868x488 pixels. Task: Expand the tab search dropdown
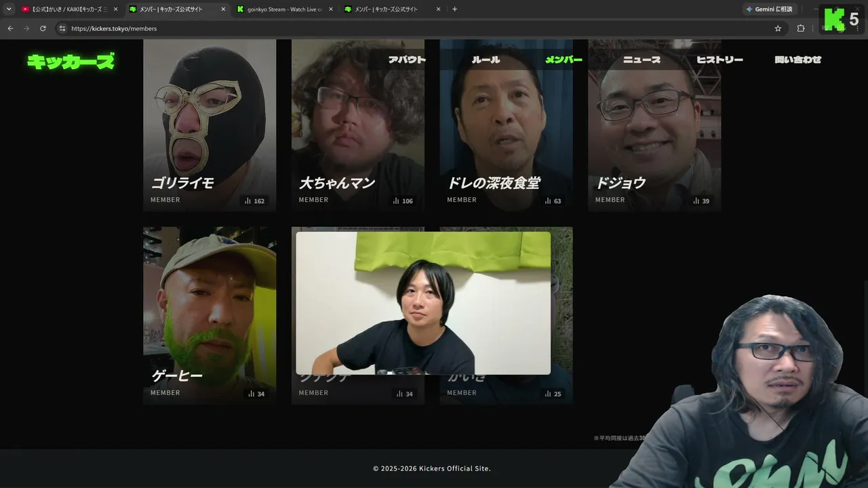[9, 9]
